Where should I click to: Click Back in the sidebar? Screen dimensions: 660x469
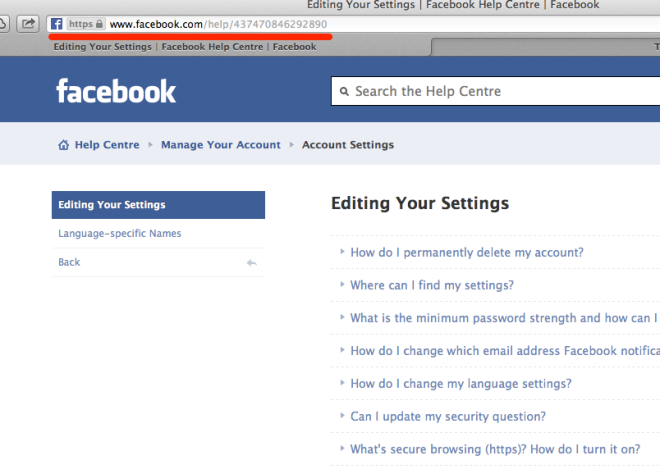tap(69, 262)
